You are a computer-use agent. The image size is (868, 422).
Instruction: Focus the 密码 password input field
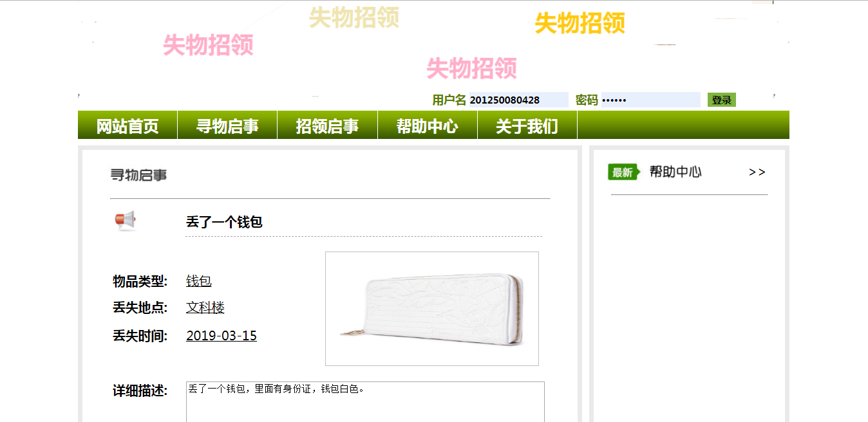point(650,100)
